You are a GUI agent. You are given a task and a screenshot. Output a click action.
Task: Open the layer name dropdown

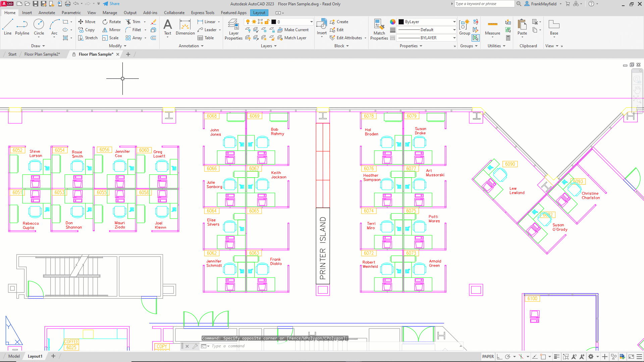click(311, 22)
